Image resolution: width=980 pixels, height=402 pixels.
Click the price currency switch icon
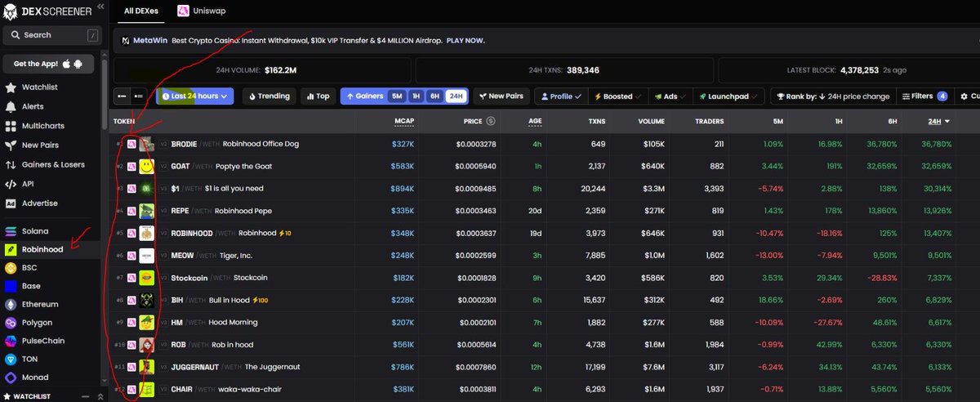(x=491, y=121)
